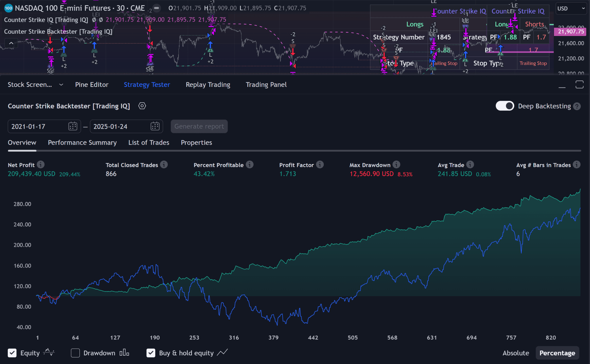
Task: Maximize the Strategy Tester panel
Action: (x=579, y=85)
